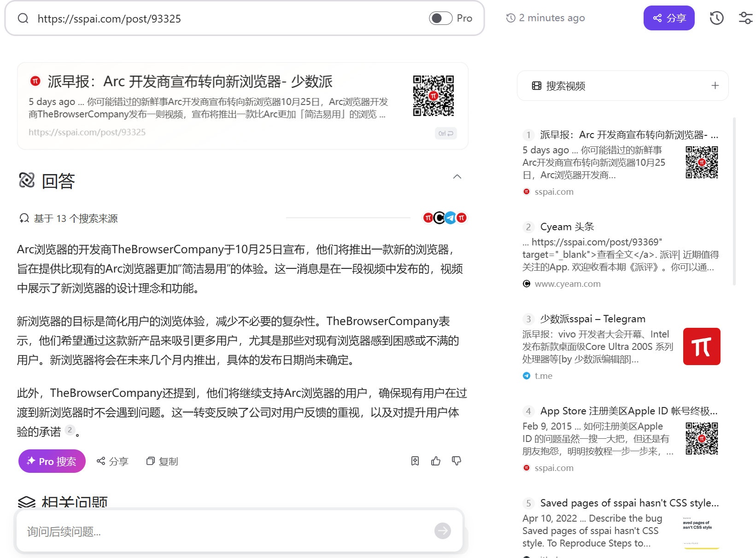Open the settings sliders icon

745,18
